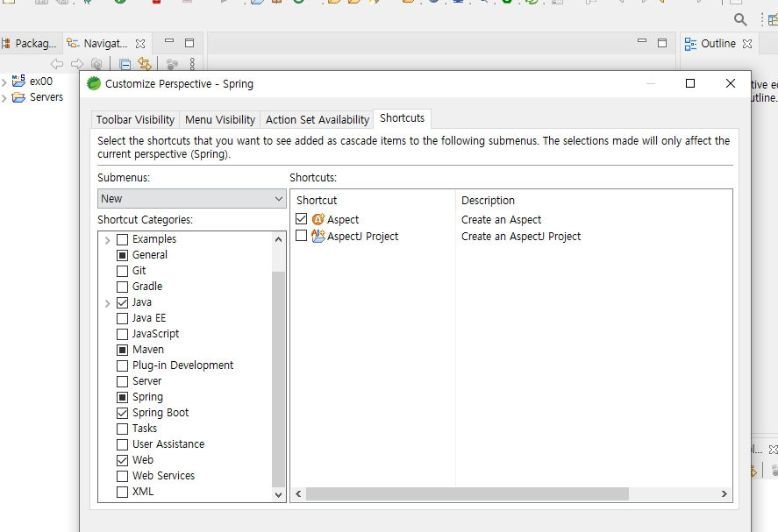The image size is (778, 532).
Task: Click the categories list scroll up arrow
Action: click(x=278, y=239)
